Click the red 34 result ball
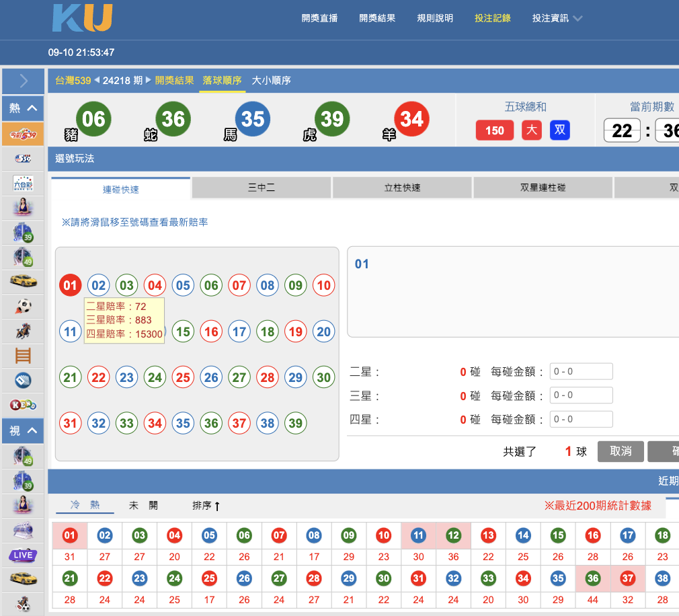 click(x=411, y=119)
